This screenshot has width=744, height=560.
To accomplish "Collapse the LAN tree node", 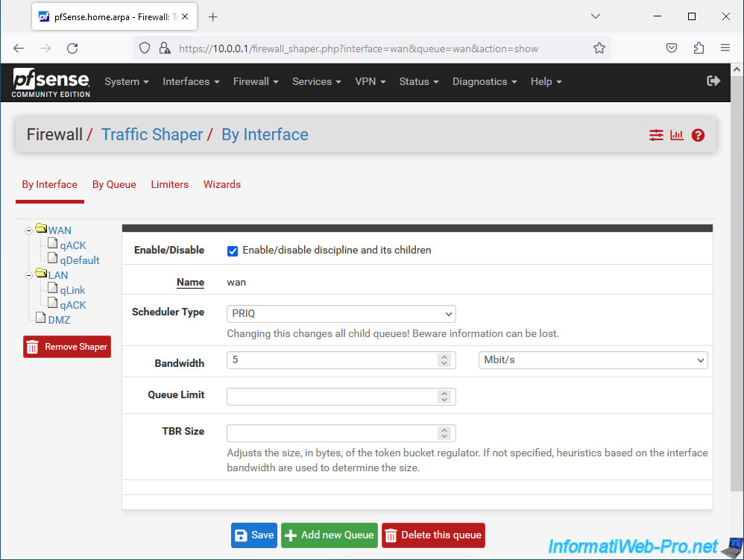I will tap(28, 275).
